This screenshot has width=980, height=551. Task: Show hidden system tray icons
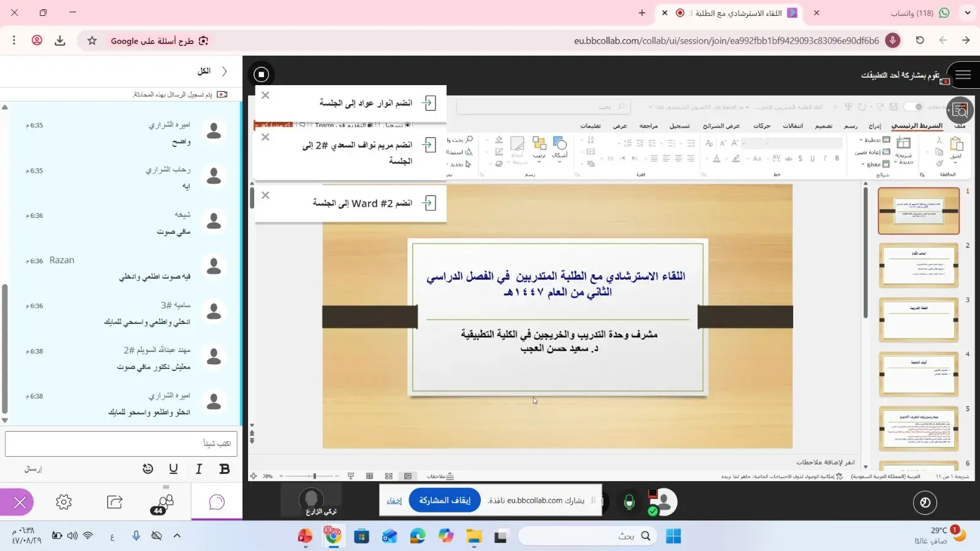click(x=177, y=536)
